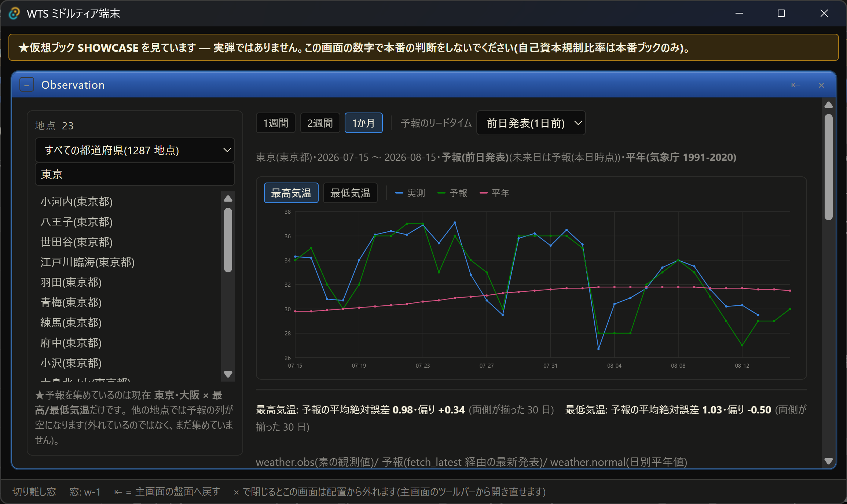Click the WTS app logo icon
The image size is (847, 504).
tap(14, 14)
